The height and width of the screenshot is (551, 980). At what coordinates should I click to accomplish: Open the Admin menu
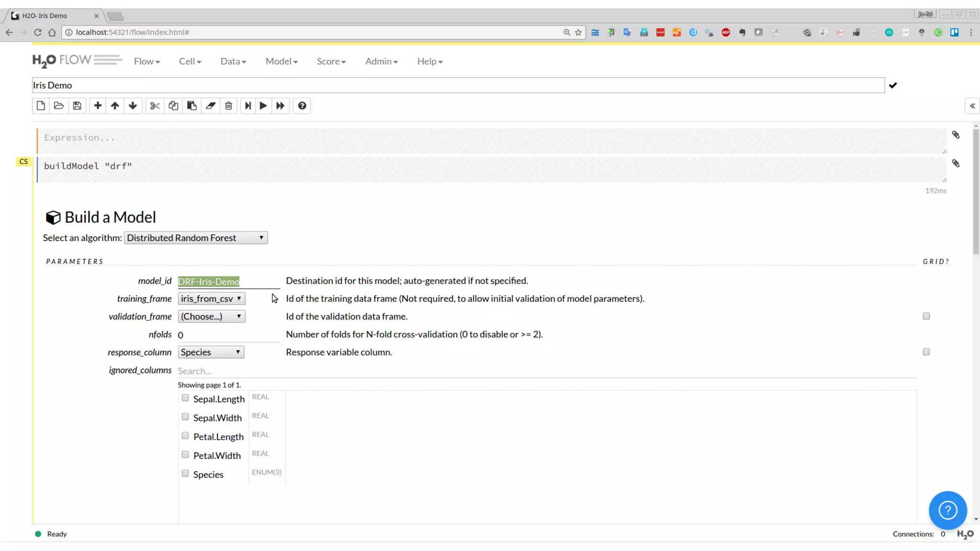[381, 61]
